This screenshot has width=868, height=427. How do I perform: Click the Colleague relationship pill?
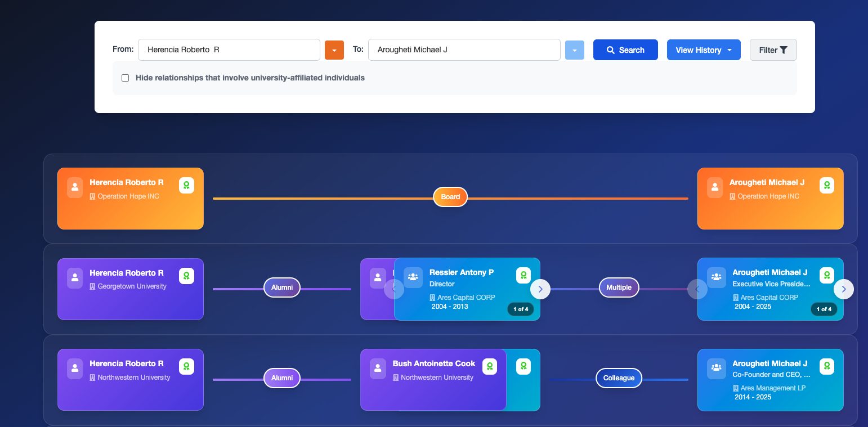[619, 378]
